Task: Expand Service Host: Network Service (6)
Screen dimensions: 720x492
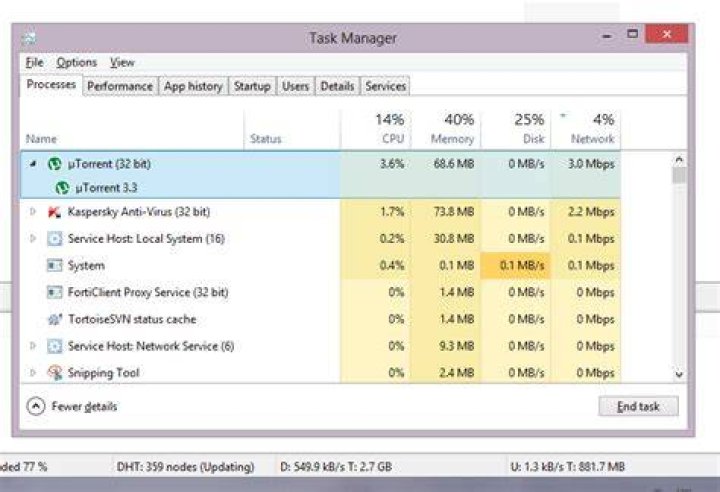Action: coord(33,346)
